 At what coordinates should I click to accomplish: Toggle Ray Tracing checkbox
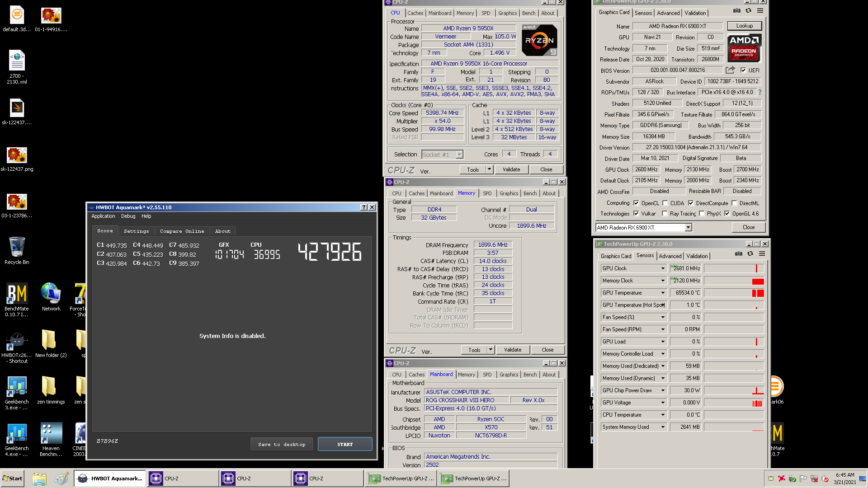tap(665, 214)
